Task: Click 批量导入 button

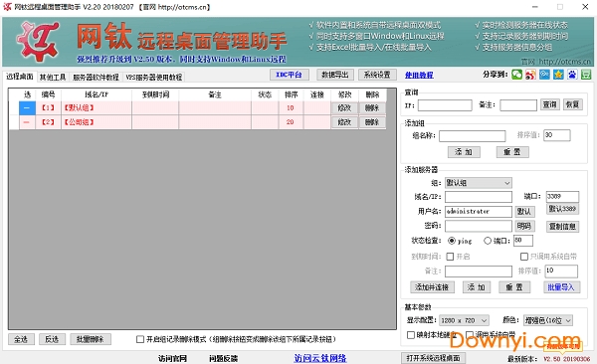Action: coord(561,287)
